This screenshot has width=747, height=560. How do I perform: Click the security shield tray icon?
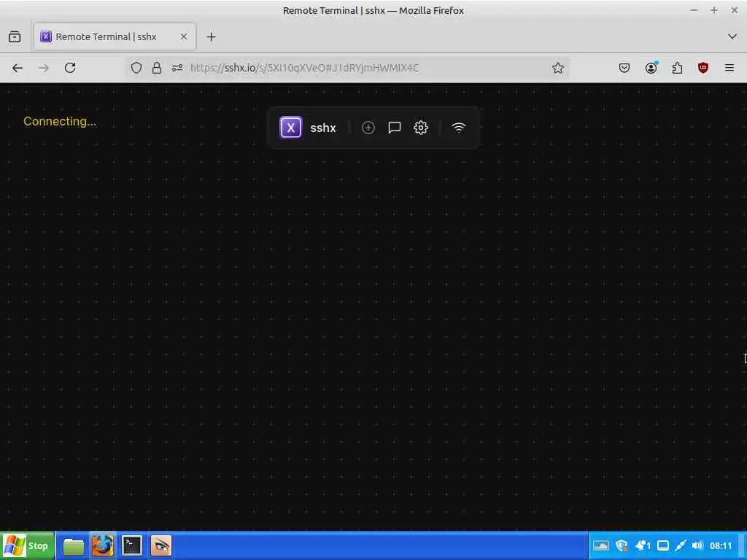pyautogui.click(x=622, y=545)
